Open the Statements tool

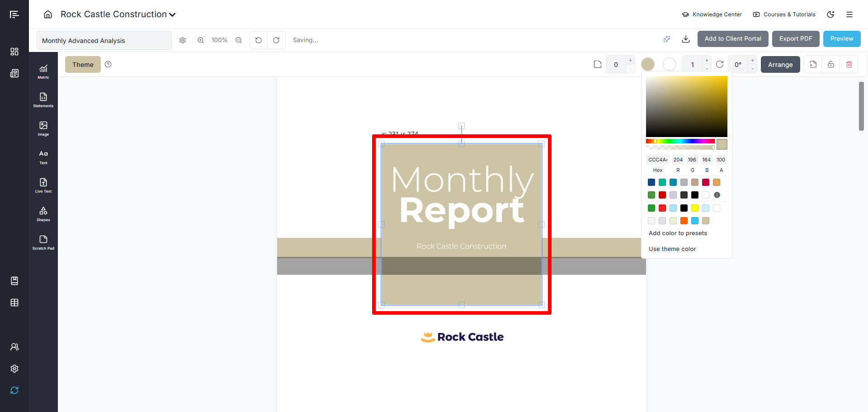(x=43, y=100)
